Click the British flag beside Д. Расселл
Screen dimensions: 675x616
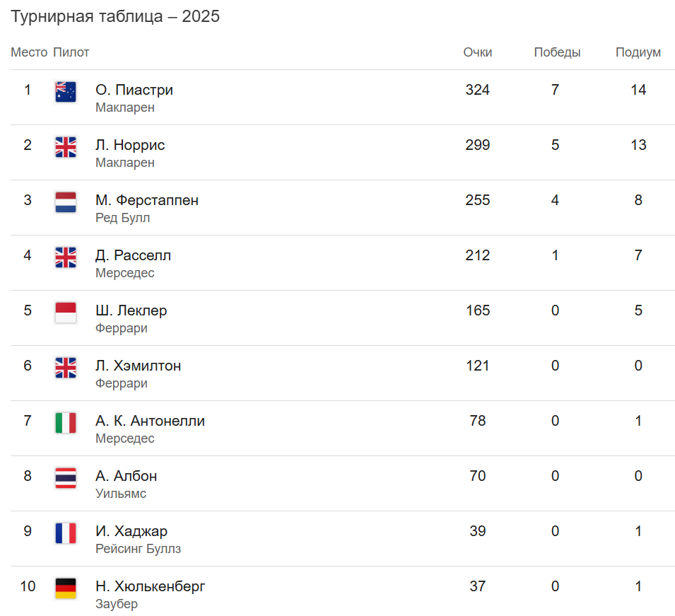(x=66, y=257)
